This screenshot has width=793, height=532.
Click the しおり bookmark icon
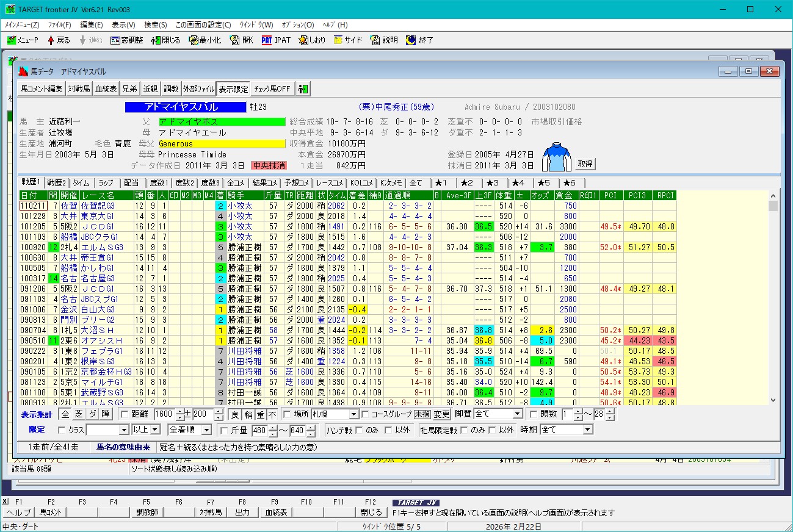[303, 40]
